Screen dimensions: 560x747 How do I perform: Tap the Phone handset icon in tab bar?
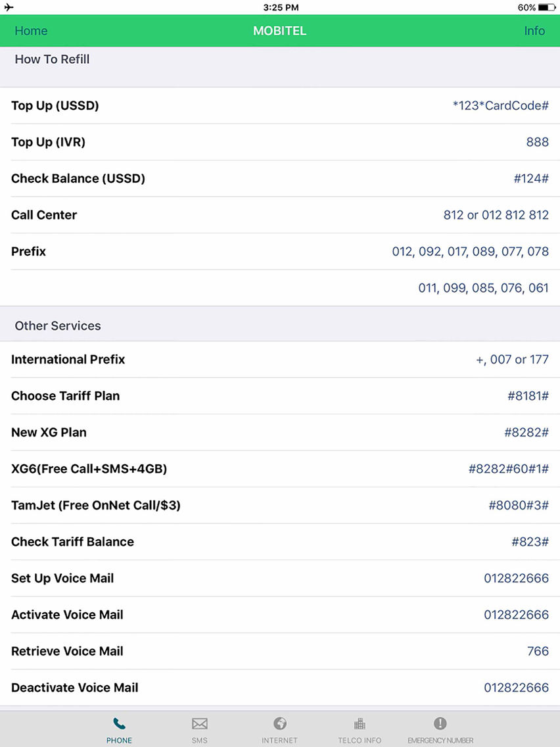click(x=119, y=724)
